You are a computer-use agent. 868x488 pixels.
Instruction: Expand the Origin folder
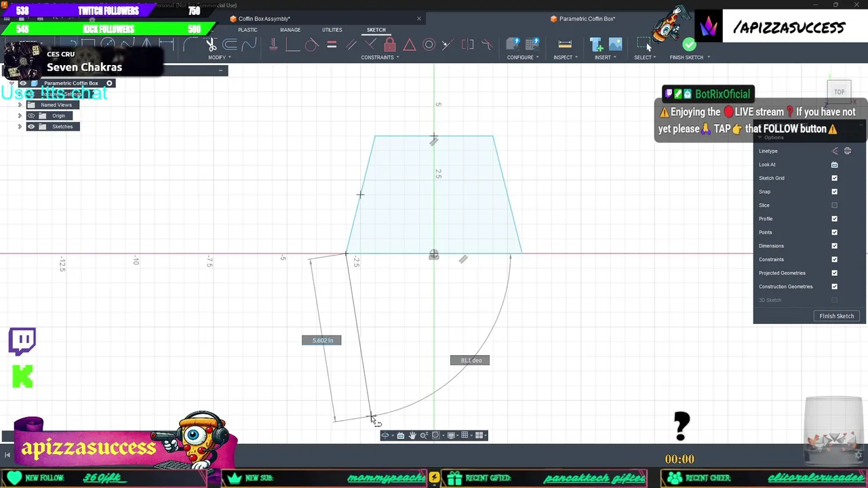(x=20, y=116)
